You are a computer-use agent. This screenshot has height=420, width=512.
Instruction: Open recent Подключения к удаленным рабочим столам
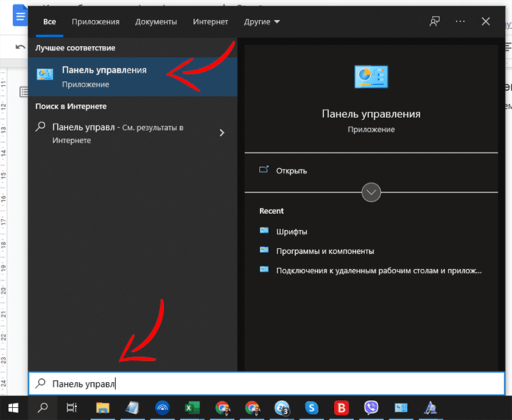[378, 270]
